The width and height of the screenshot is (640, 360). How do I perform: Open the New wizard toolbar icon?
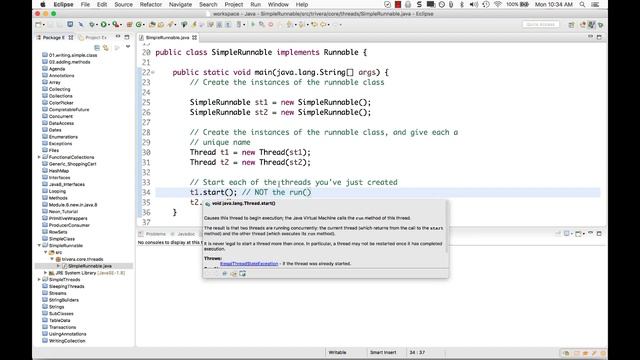[38, 24]
